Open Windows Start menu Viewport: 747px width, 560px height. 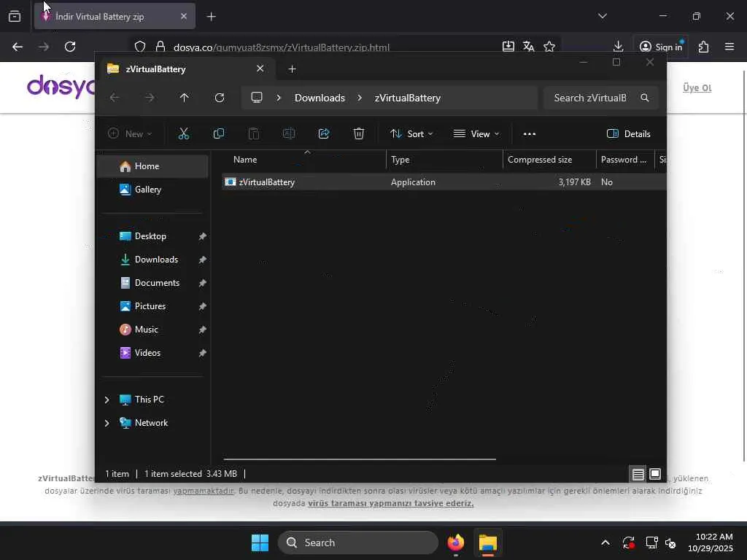(x=260, y=542)
